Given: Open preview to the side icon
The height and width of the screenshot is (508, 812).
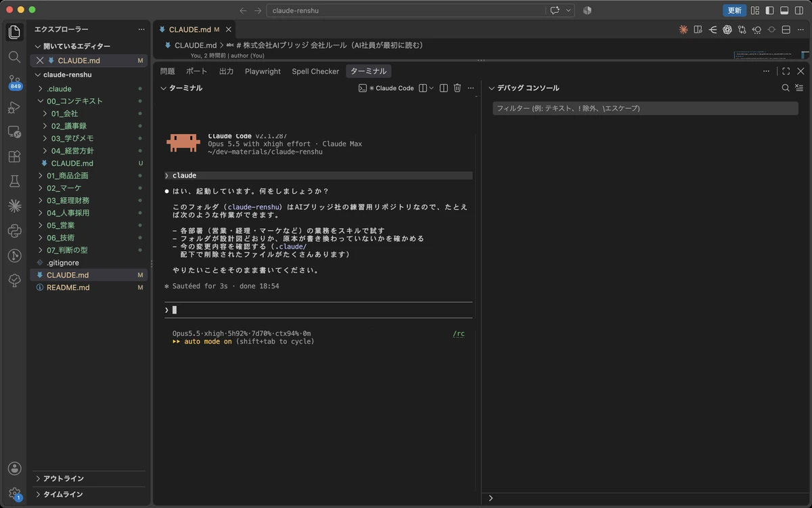Looking at the screenshot, I should [698, 30].
